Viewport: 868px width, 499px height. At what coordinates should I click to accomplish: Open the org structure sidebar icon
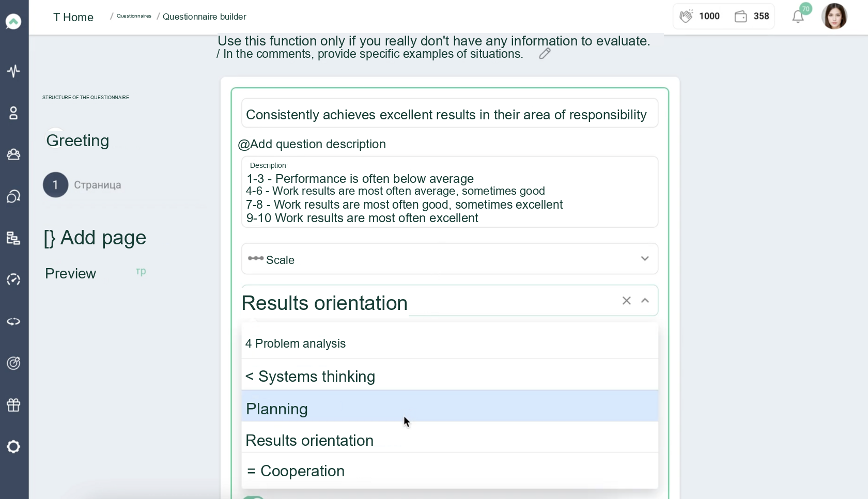(13, 238)
